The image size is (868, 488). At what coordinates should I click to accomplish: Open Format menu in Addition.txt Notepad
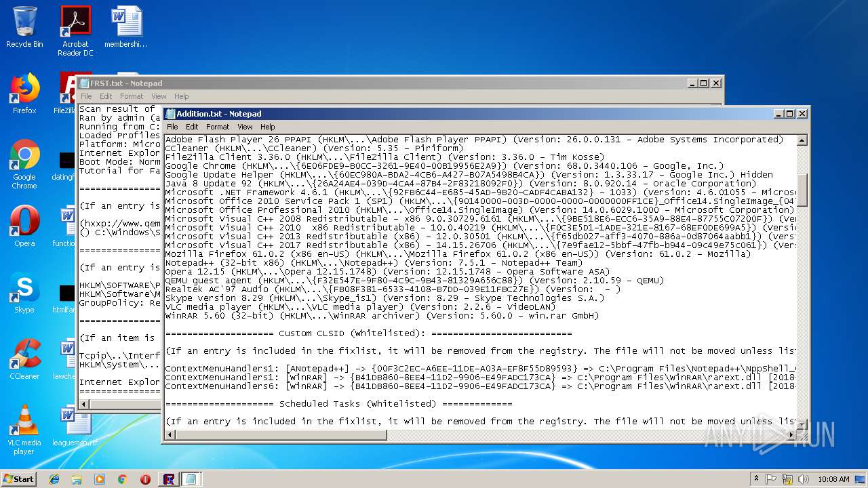pos(218,127)
